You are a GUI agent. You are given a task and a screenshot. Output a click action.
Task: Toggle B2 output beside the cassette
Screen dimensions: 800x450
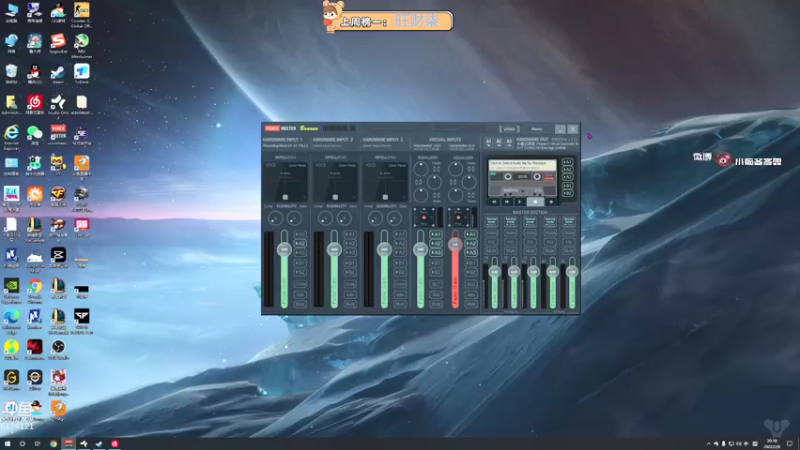(567, 194)
